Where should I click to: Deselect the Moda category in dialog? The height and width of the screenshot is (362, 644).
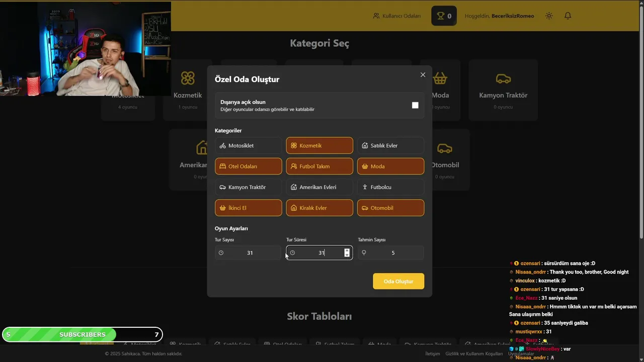point(390,166)
